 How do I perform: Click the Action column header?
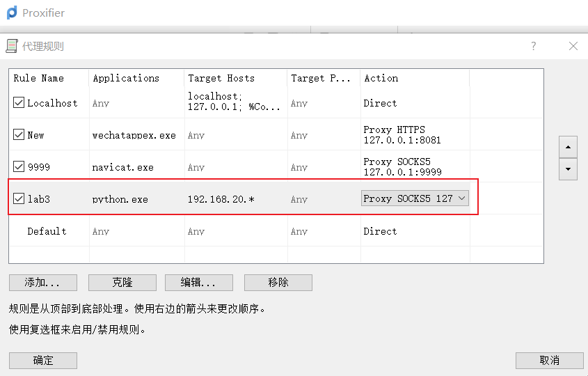pos(381,78)
